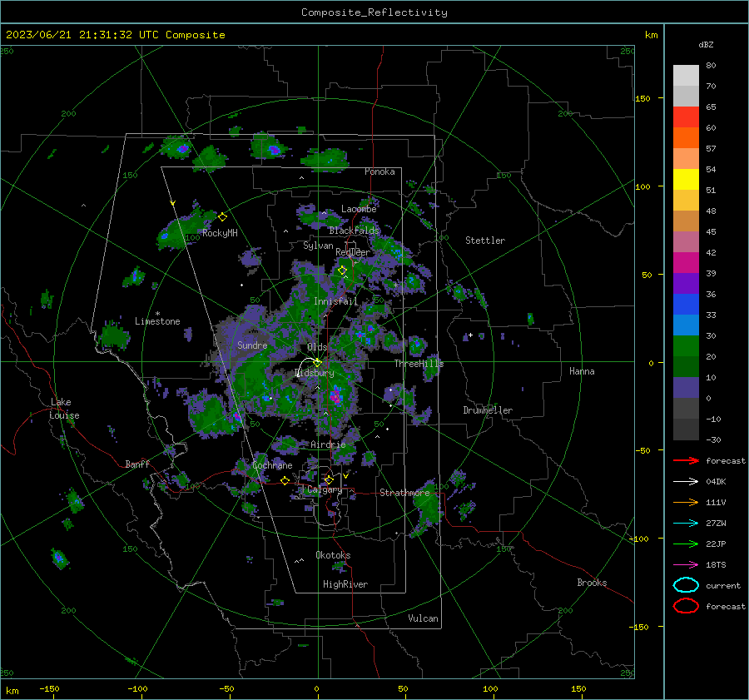Click the Airdrie city label
This screenshot has height=700, width=749.
pos(328,444)
